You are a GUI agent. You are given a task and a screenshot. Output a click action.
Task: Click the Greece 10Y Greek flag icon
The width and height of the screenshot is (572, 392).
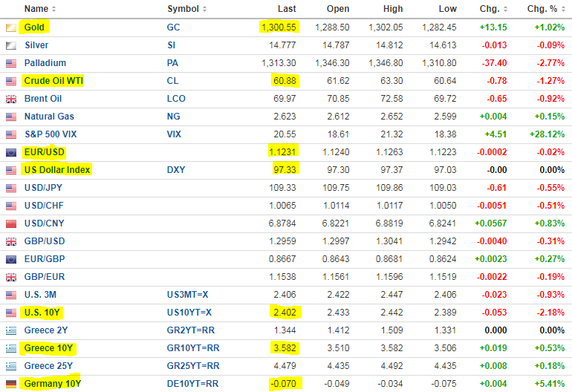point(11,349)
